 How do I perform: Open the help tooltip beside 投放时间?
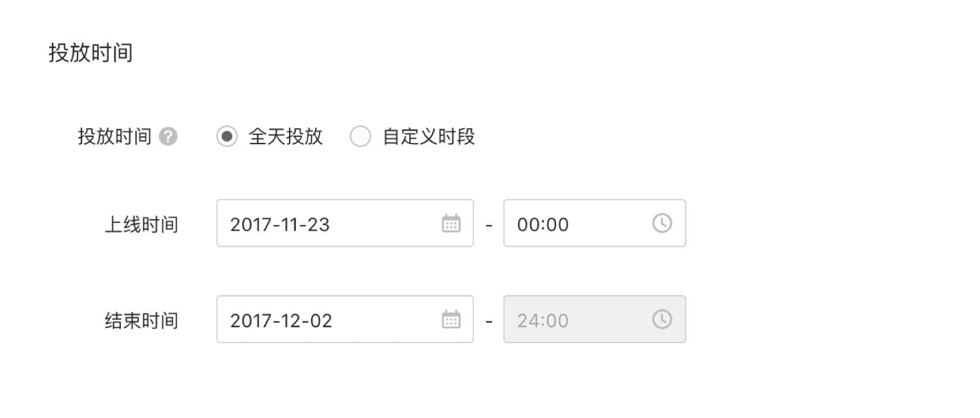[x=167, y=137]
